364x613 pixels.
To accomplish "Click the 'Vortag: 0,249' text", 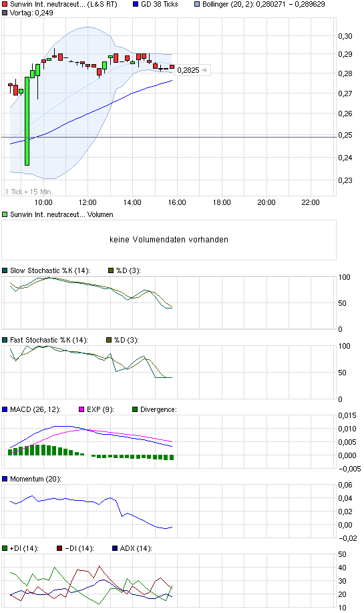I will coord(31,13).
